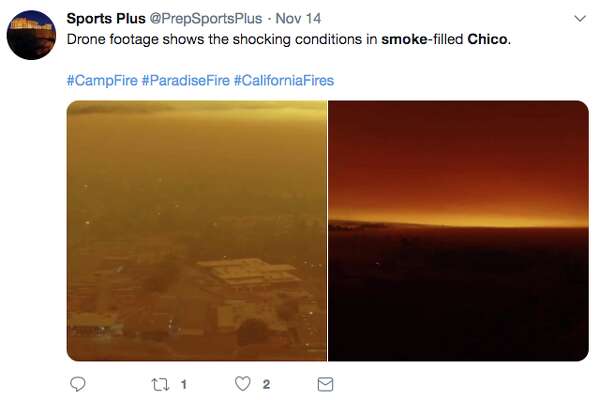
Task: Click the phrase 'Drone footage shows'
Action: (x=135, y=39)
